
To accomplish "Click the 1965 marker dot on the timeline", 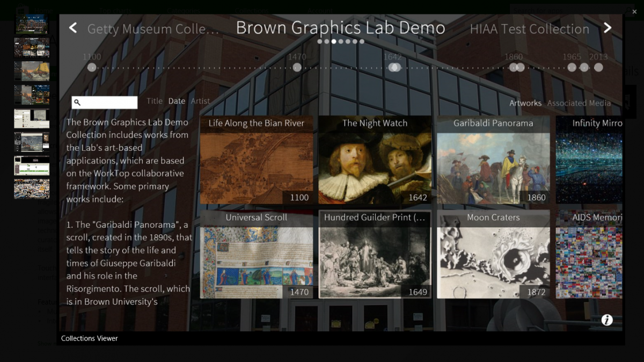I will click(x=572, y=67).
